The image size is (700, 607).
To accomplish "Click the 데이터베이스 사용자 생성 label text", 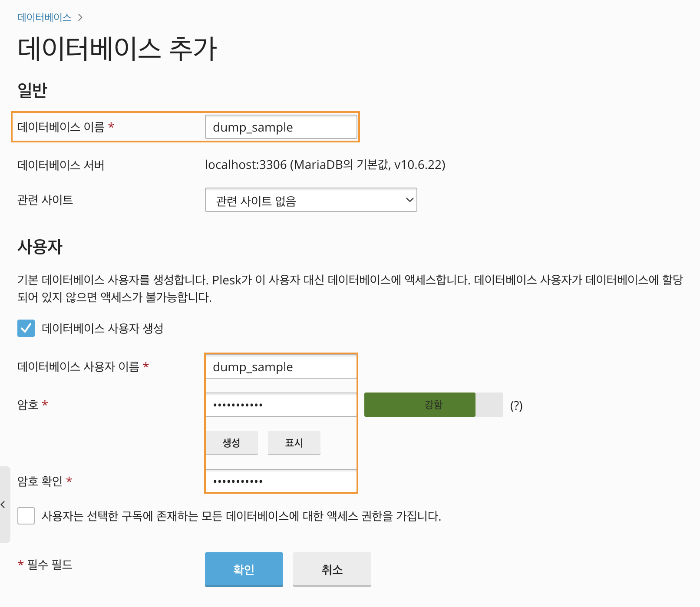I will click(x=102, y=328).
